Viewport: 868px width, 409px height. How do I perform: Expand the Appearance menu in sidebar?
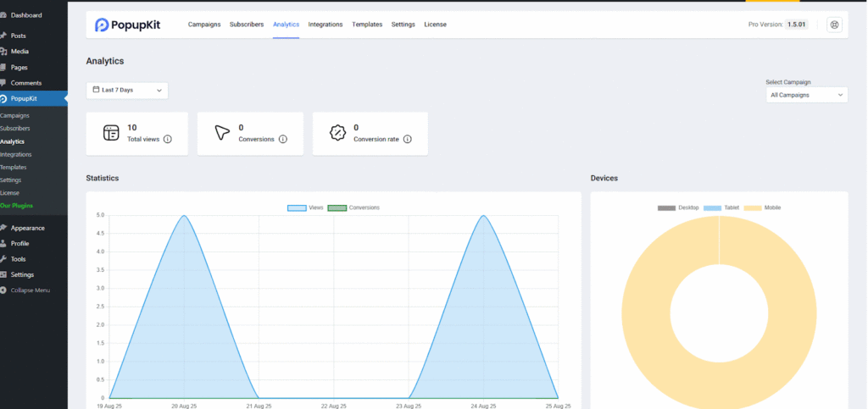click(x=27, y=228)
